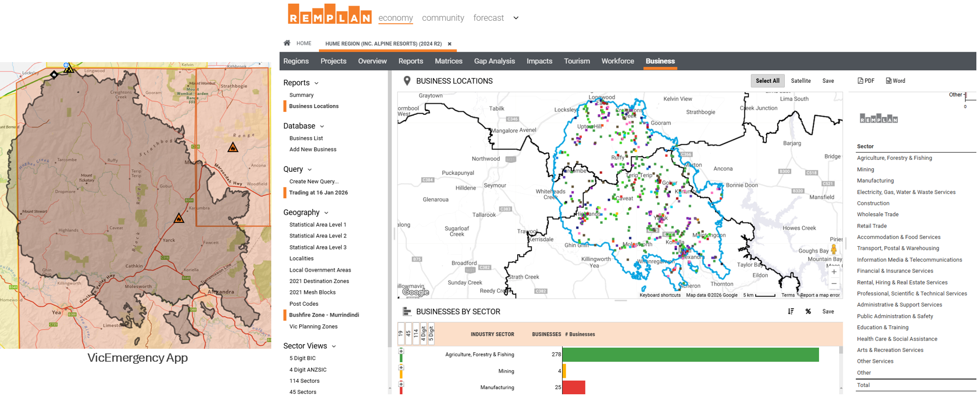Collapse the Reports section in sidebar

click(x=316, y=83)
